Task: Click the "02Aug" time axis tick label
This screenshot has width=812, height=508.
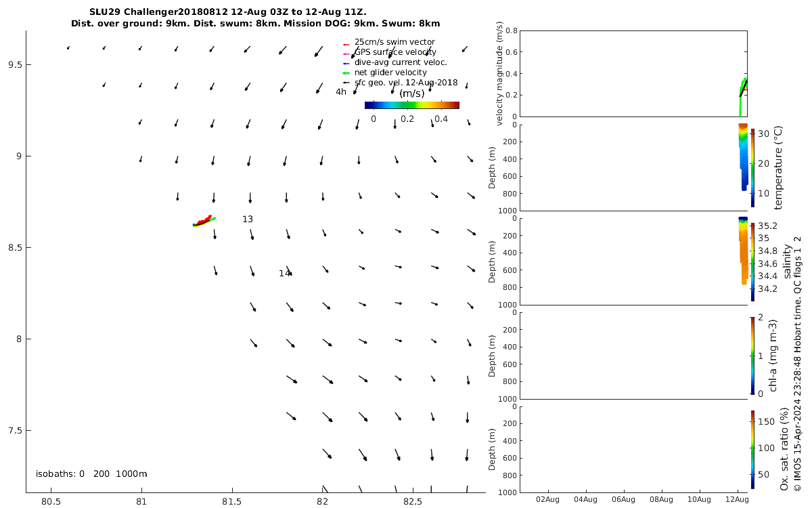Action: pos(547,500)
